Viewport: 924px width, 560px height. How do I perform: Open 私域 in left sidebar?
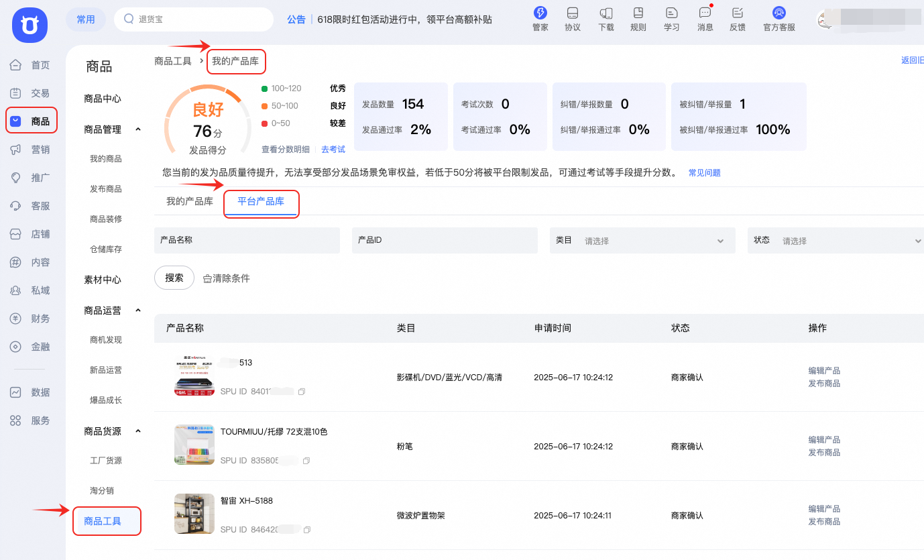point(31,290)
